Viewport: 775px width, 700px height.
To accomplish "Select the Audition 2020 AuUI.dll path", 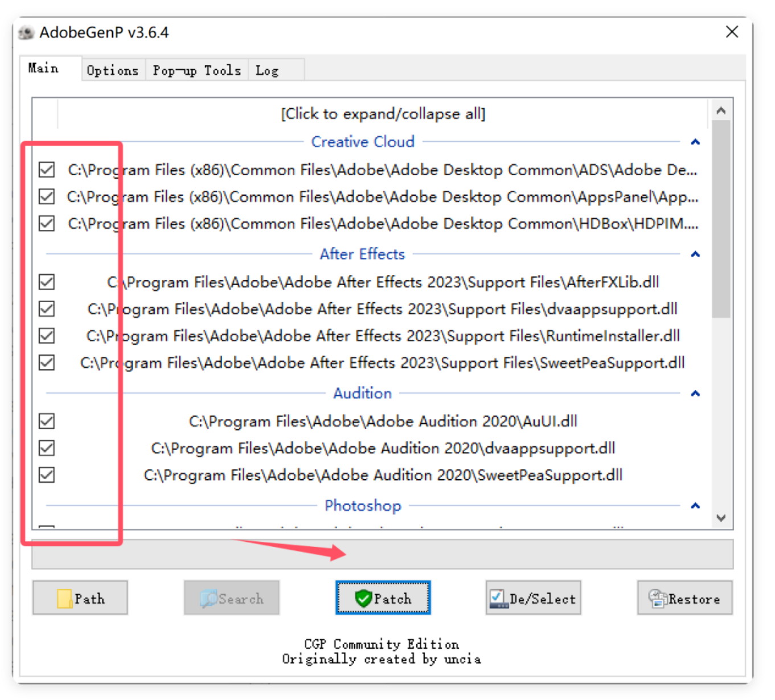I will pyautogui.click(x=383, y=421).
